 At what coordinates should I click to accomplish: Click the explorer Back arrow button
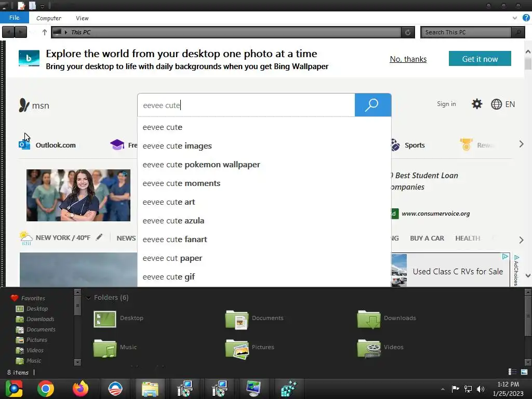(x=8, y=32)
